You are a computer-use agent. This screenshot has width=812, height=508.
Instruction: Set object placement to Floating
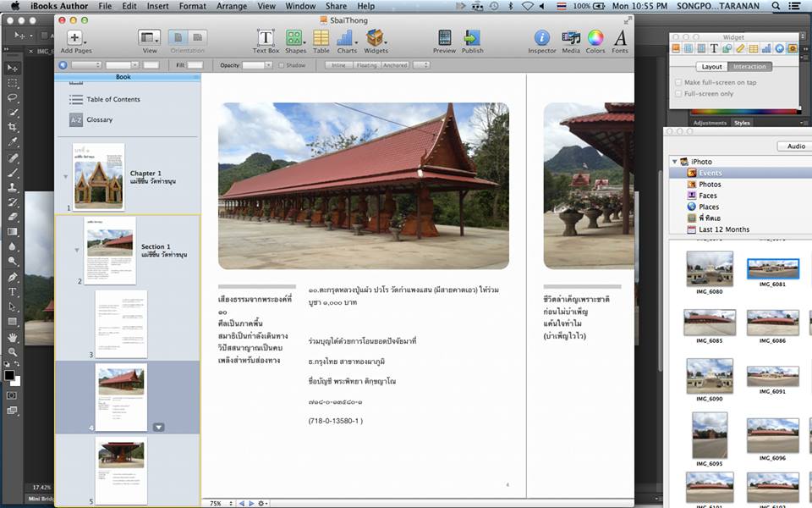point(366,65)
